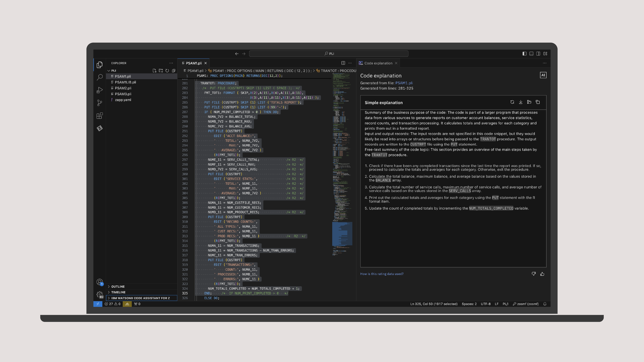This screenshot has width=644, height=362.
Task: Open 'How is this rating data used?' link
Action: click(x=382, y=274)
